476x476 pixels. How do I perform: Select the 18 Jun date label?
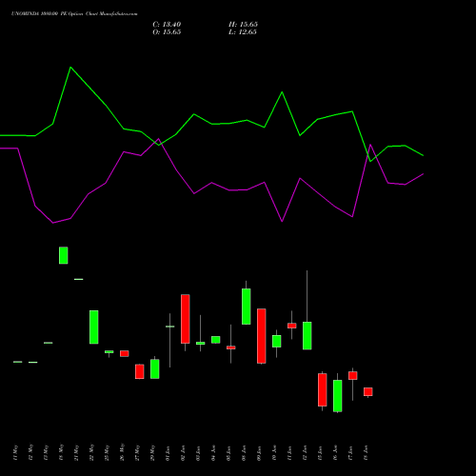click(x=366, y=453)
